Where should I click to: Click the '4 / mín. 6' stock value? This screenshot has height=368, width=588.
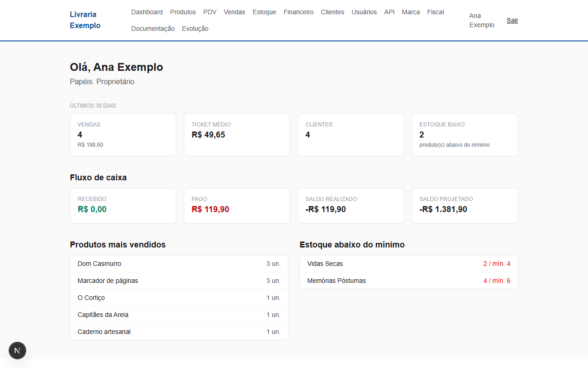pyautogui.click(x=497, y=281)
